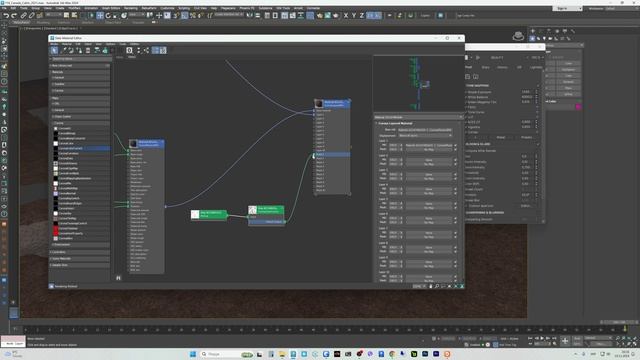Click Assign Material to Selection icon

[79, 50]
